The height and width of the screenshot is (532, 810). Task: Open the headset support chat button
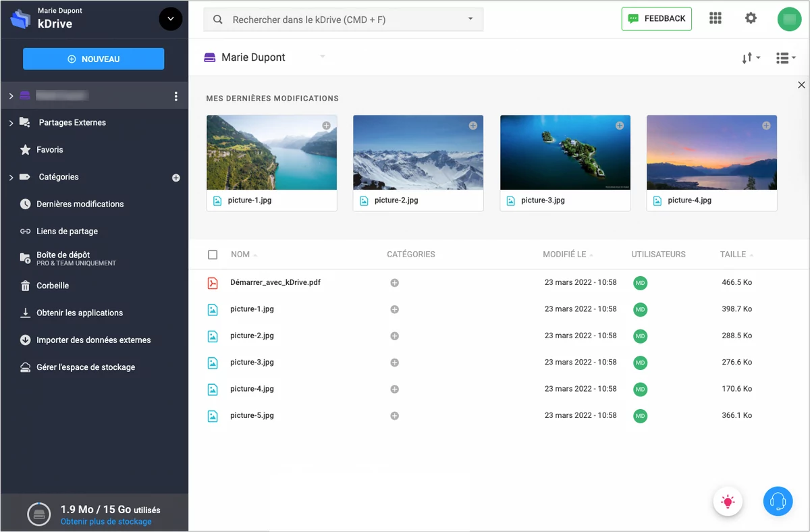778,501
